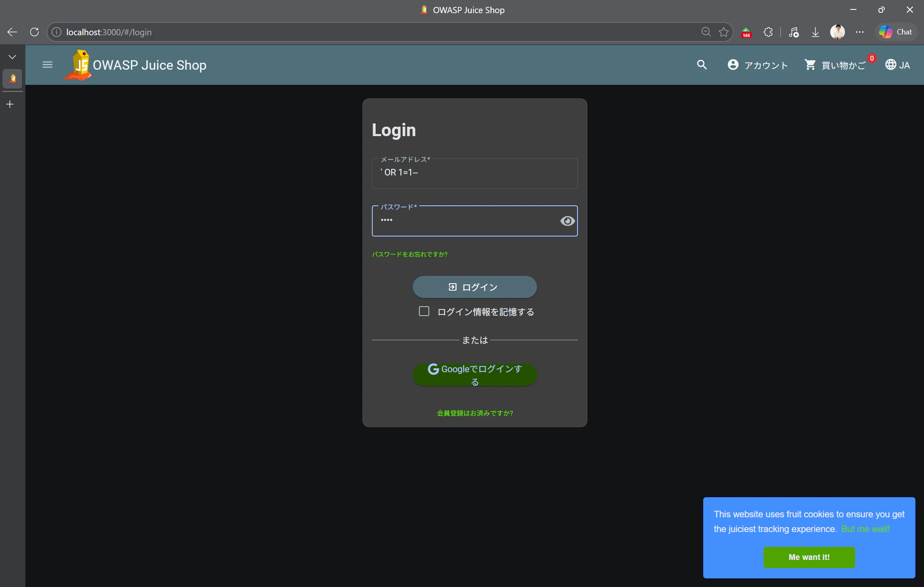This screenshot has height=587, width=924.
Task: Open a new tab with plus icon
Action: pyautogui.click(x=10, y=104)
